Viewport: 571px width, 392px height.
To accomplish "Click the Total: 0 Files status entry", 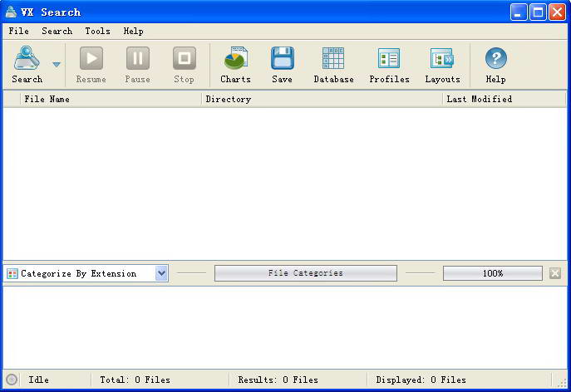I will [x=135, y=380].
